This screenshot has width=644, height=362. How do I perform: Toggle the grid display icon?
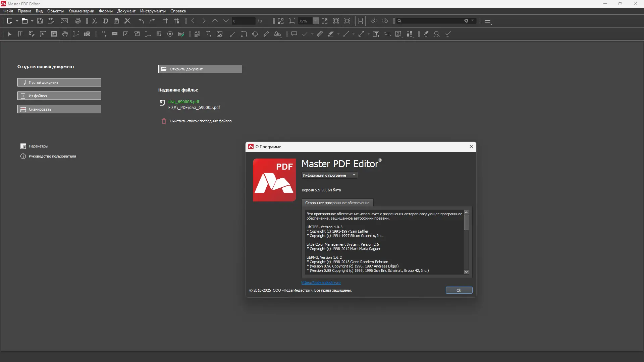click(x=165, y=21)
